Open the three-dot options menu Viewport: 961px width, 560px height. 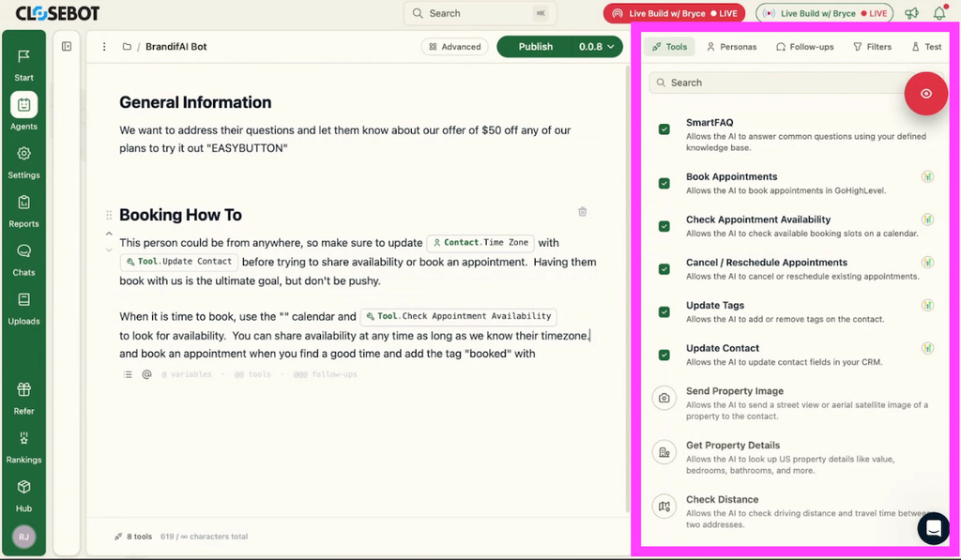[x=104, y=47]
